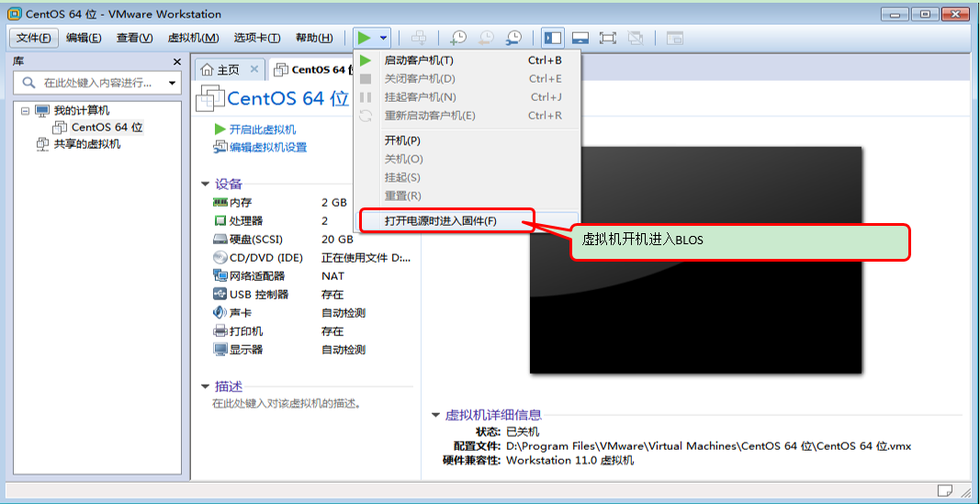Click the console view icon at toolbar end
This screenshot has width=980, height=504.
(674, 38)
